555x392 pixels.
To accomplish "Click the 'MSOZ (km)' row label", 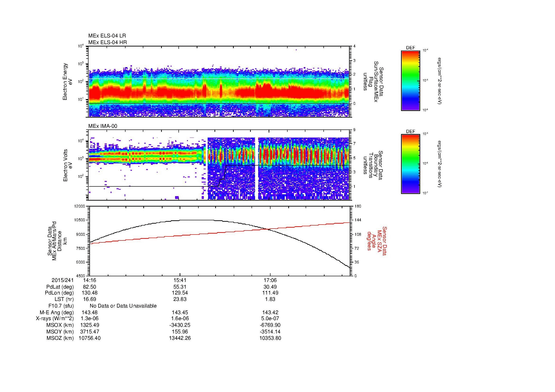I will coord(60,338).
